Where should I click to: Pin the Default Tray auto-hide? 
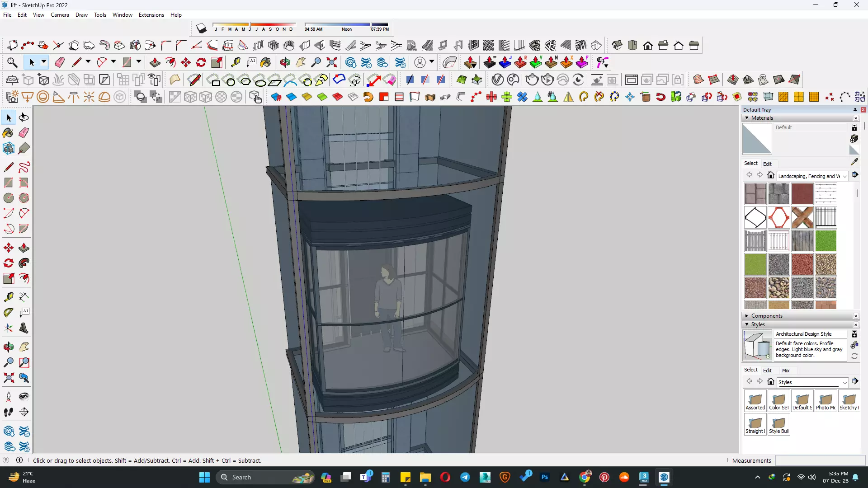coord(855,110)
